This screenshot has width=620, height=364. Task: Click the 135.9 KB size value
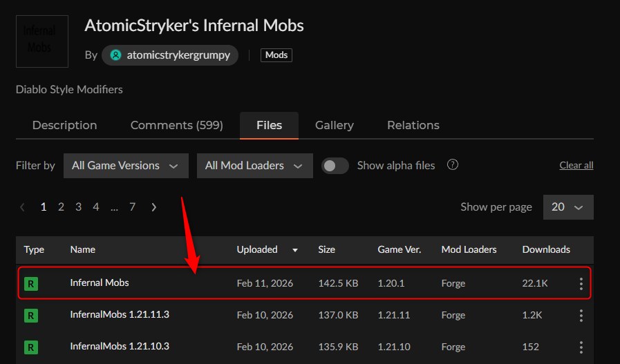click(x=338, y=347)
